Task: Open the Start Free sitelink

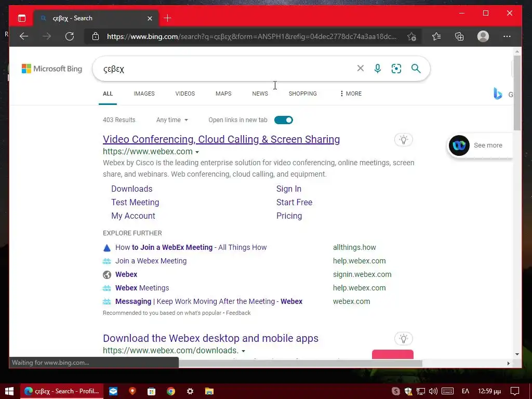Action: (x=294, y=202)
